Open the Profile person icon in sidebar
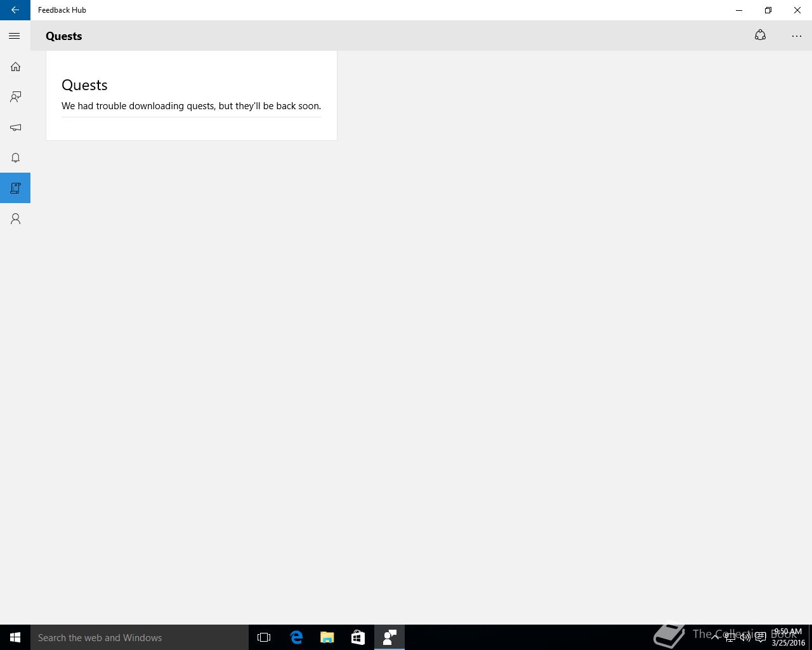The image size is (812, 650). pyautogui.click(x=15, y=219)
